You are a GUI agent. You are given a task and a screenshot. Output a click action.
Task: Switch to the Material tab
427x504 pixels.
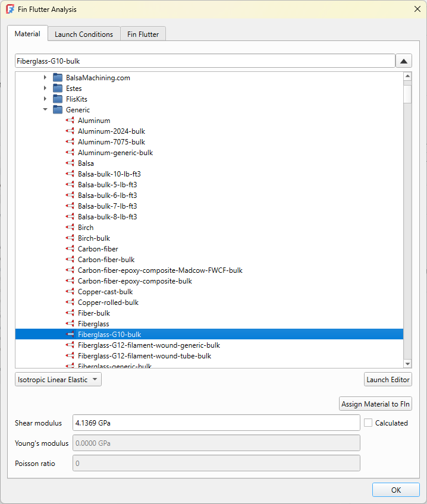[x=27, y=34]
